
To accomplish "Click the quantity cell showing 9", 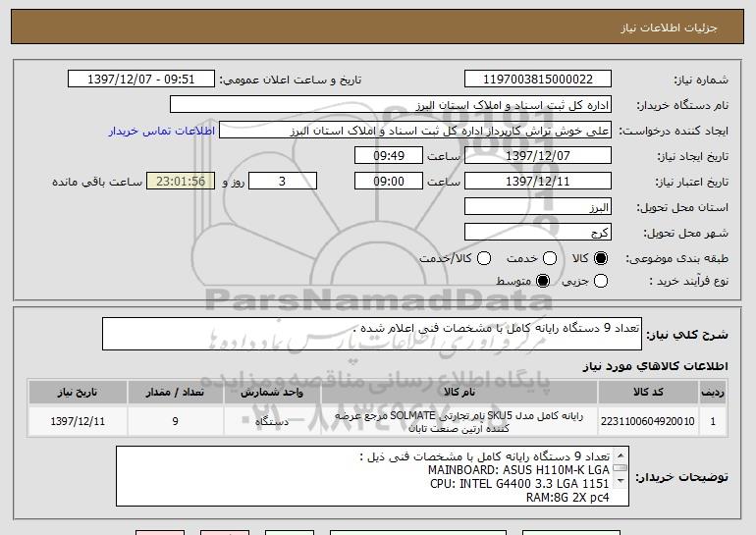I will click(175, 421).
